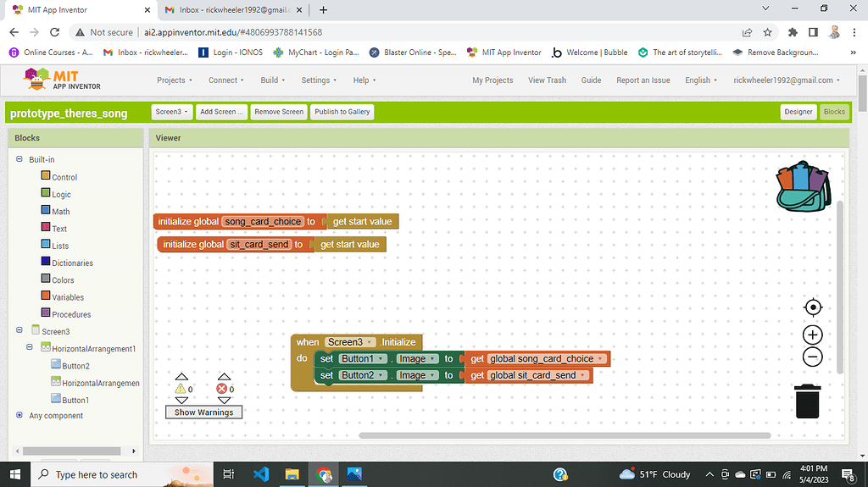Open Visual Studio Code from the taskbar
This screenshot has height=487, width=868.
point(261,474)
